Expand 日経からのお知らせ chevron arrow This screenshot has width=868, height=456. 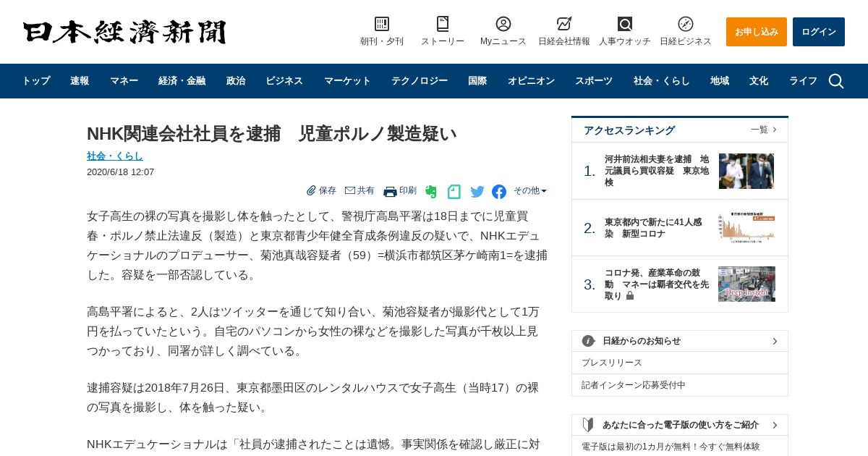coord(775,341)
